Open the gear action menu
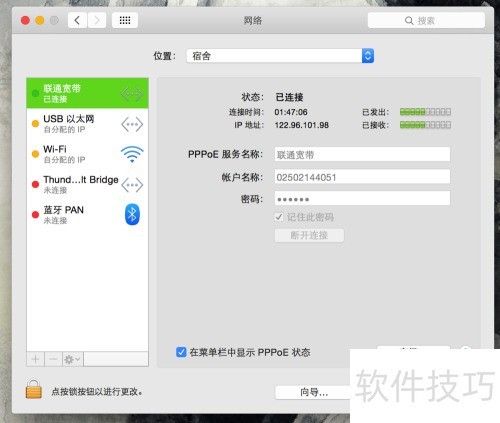 [x=72, y=359]
